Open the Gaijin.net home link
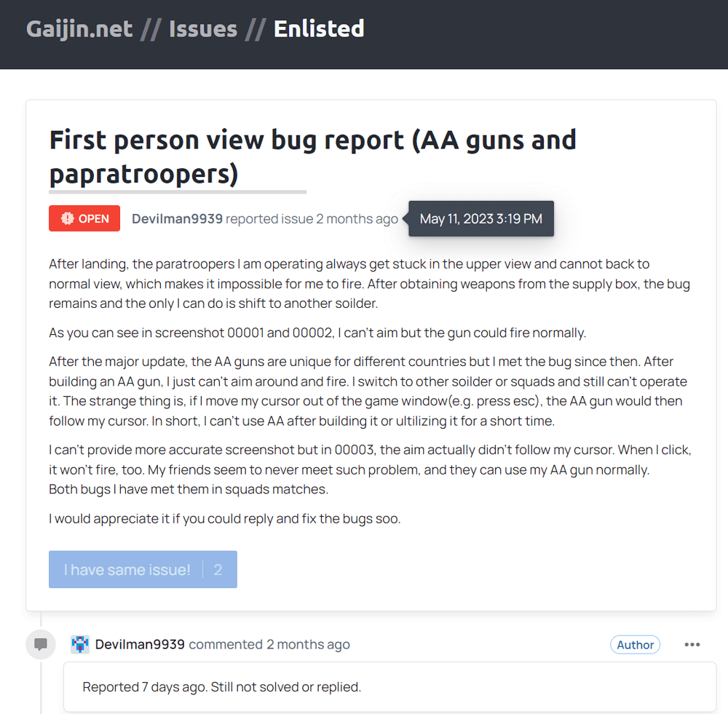The width and height of the screenshot is (728, 714). click(x=79, y=29)
